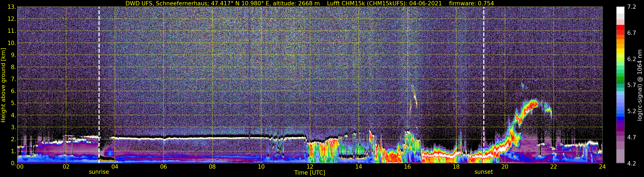Click the x-axis tick label '20'
The width and height of the screenshot is (644, 177).
tap(505, 167)
